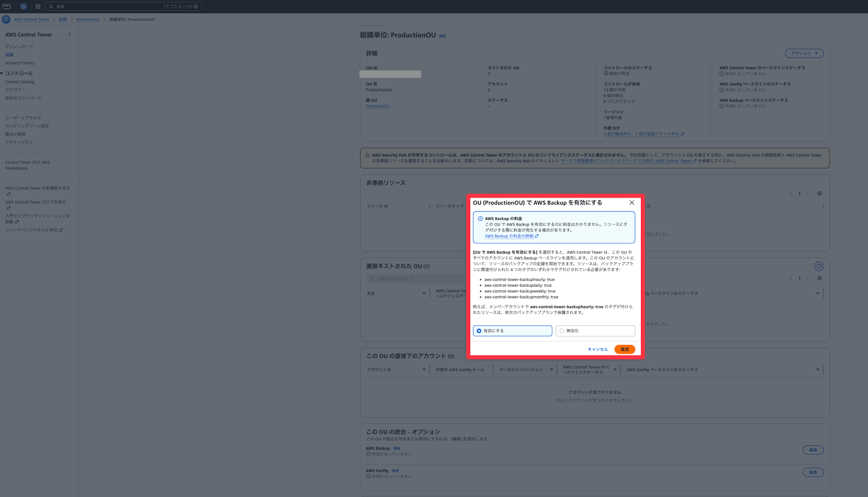Click the 確認 button in the dialog
Image resolution: width=868 pixels, height=497 pixels.
pyautogui.click(x=625, y=350)
